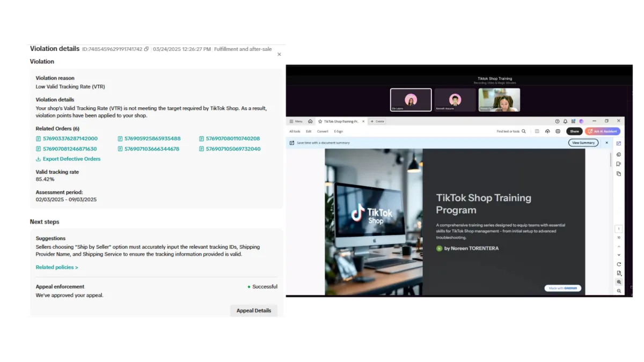Open the Edit tool menu
Screen dimensions: 644x362
[309, 131]
